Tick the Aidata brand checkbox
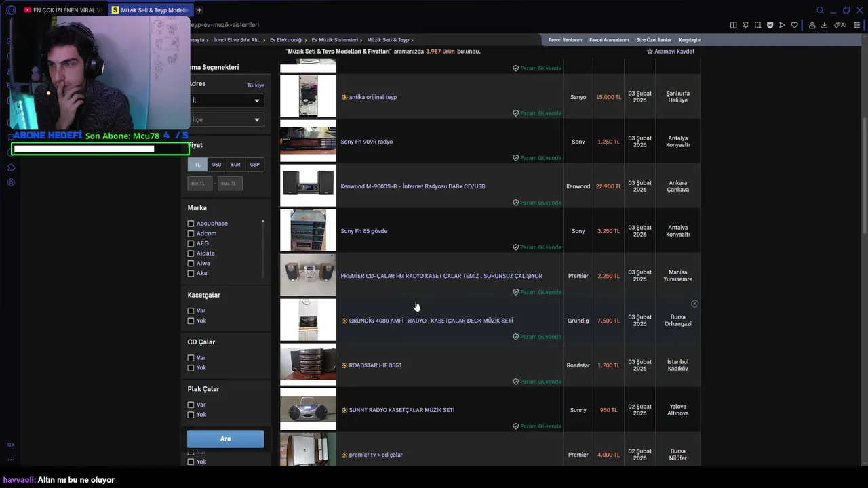The image size is (868, 488). click(x=191, y=253)
